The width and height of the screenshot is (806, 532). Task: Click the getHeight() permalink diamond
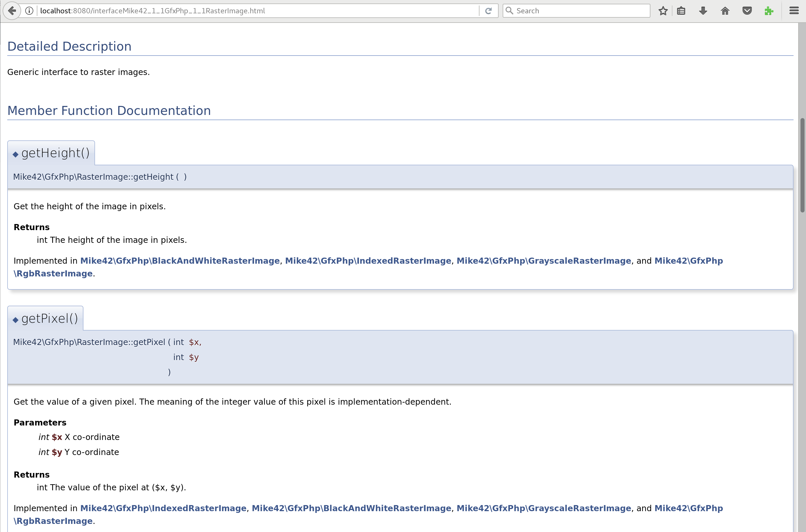pos(15,154)
